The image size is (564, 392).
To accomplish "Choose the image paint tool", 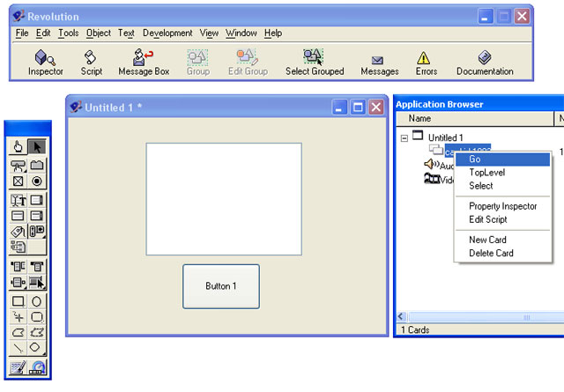I will pos(18,367).
